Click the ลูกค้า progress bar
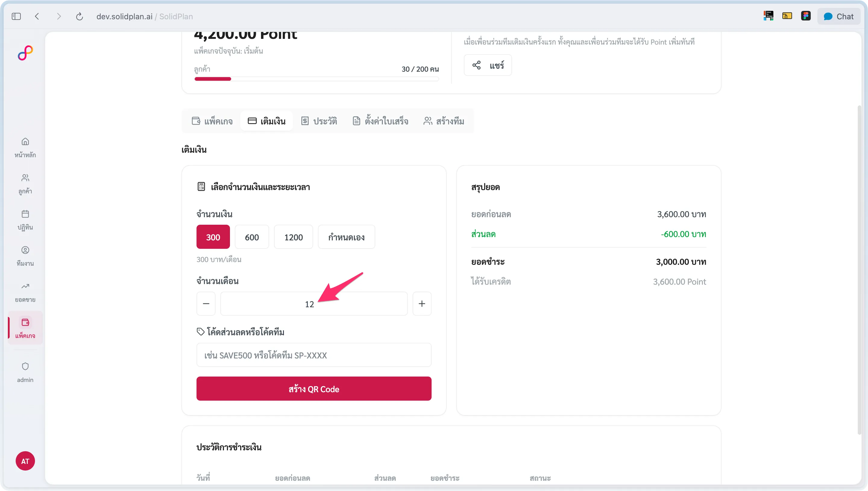 pyautogui.click(x=317, y=79)
